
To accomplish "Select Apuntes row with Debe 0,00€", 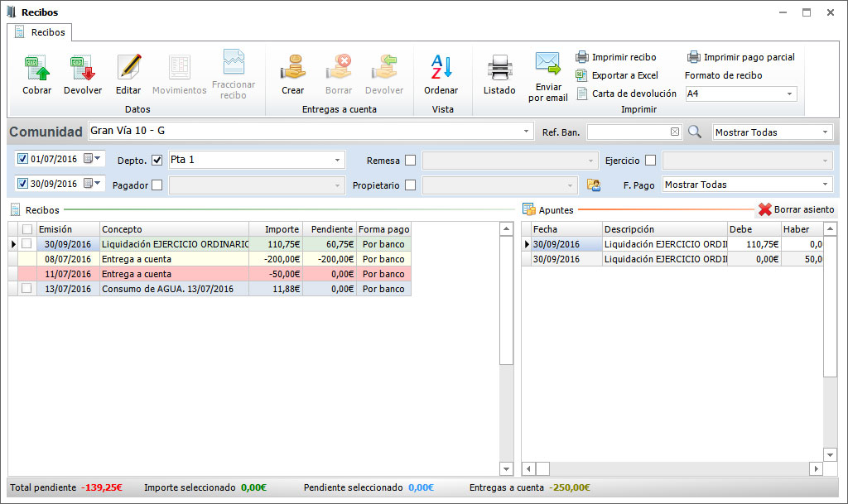I will click(672, 259).
